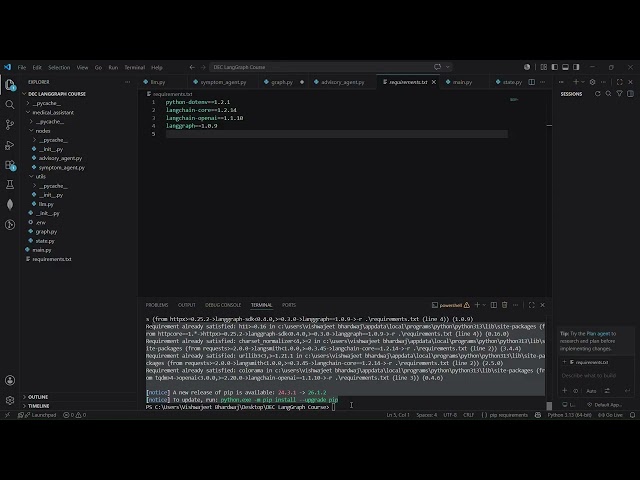Open notifications bell in status bar
Image resolution: width=640 pixels, height=480 pixels.
[x=632, y=415]
